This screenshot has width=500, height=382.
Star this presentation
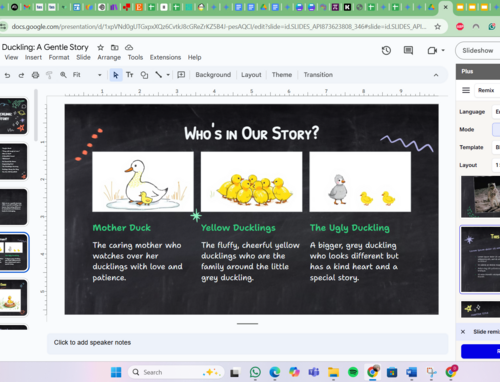pos(100,47)
